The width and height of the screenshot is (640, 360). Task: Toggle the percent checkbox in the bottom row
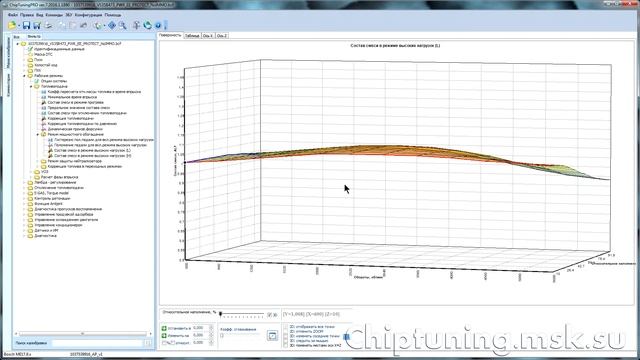(164, 343)
